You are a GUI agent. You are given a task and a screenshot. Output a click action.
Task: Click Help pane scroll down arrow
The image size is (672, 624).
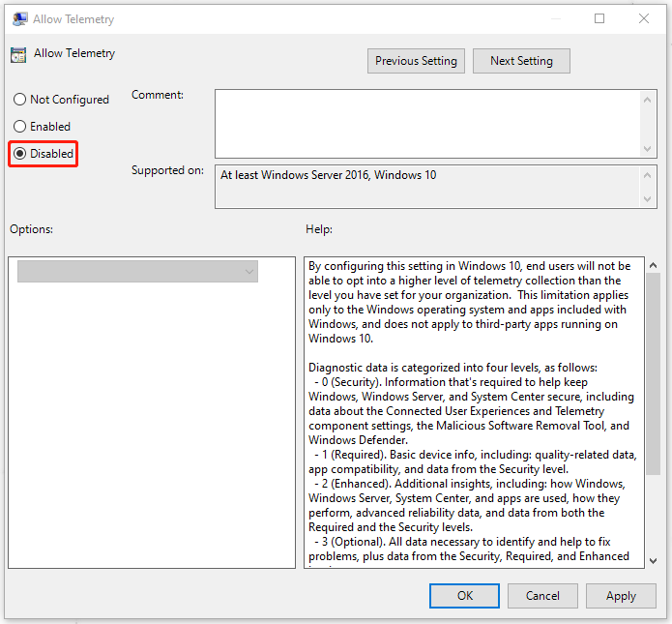[653, 560]
